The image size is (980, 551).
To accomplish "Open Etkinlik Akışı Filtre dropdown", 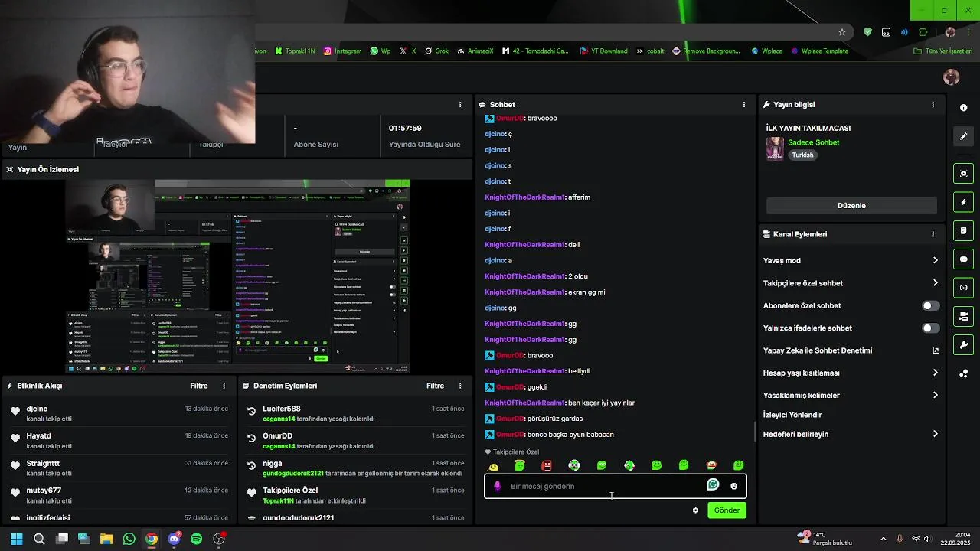I will point(199,386).
